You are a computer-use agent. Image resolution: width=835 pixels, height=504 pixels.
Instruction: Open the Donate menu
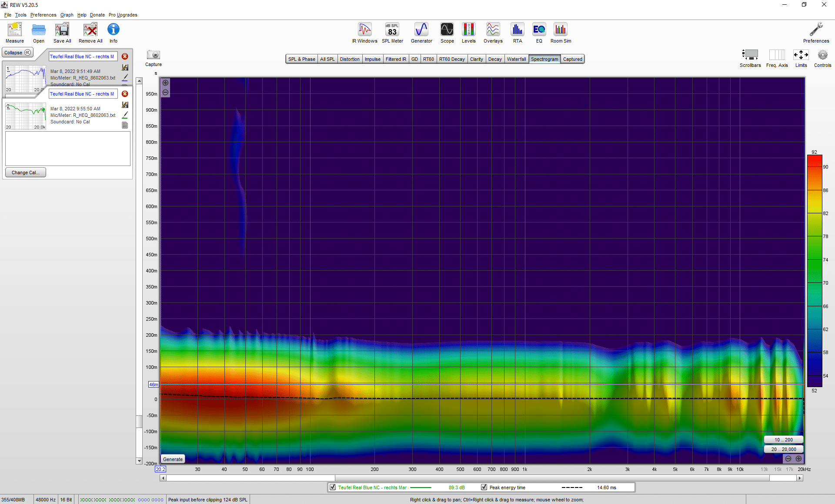97,15
